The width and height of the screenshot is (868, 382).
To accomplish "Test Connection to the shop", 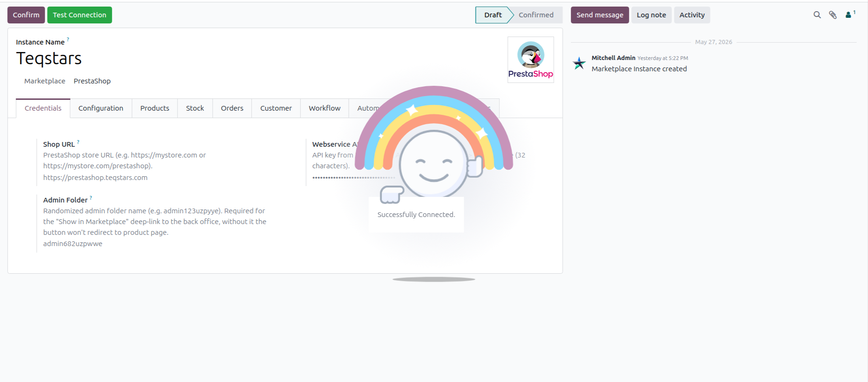I will tap(80, 15).
